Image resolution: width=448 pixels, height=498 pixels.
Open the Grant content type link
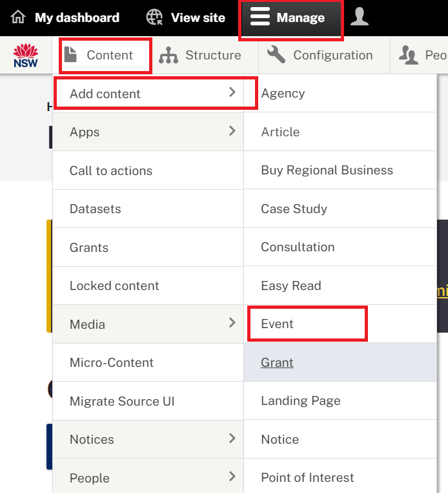(277, 362)
